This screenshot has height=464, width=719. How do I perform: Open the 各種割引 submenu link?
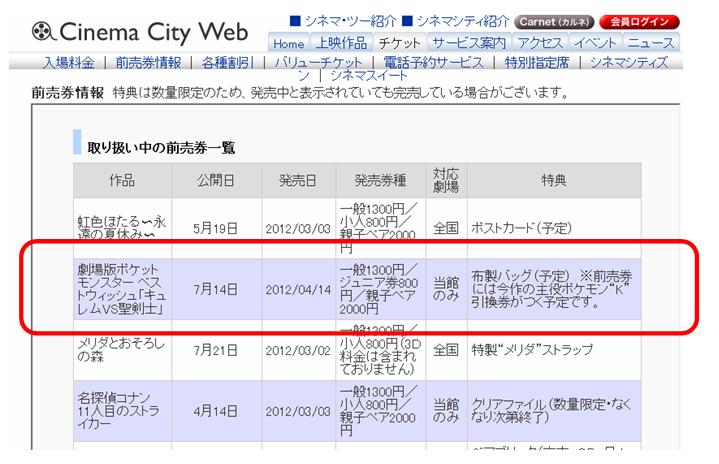tap(228, 62)
